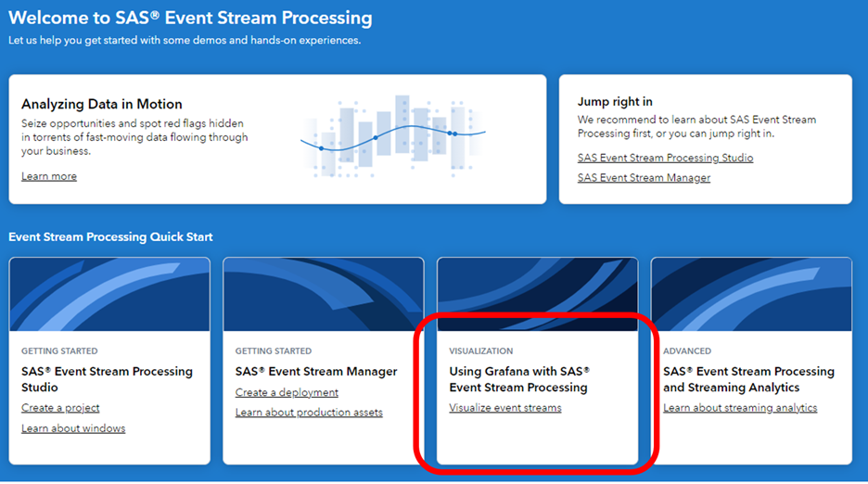Click the Studio card banner image
The height and width of the screenshot is (484, 868).
[x=109, y=295]
